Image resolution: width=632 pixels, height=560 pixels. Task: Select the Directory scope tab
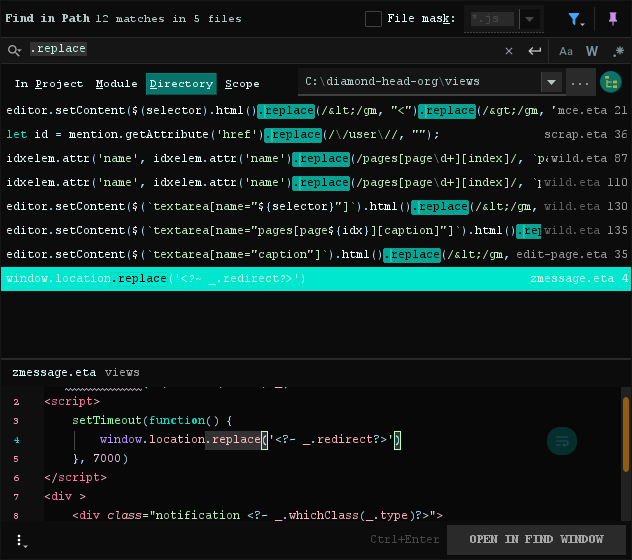tap(181, 84)
